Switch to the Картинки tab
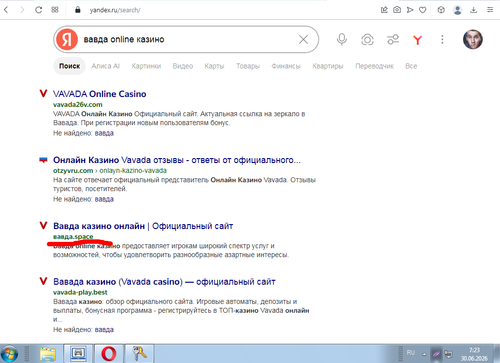The height and width of the screenshot is (363, 500). pos(146,66)
